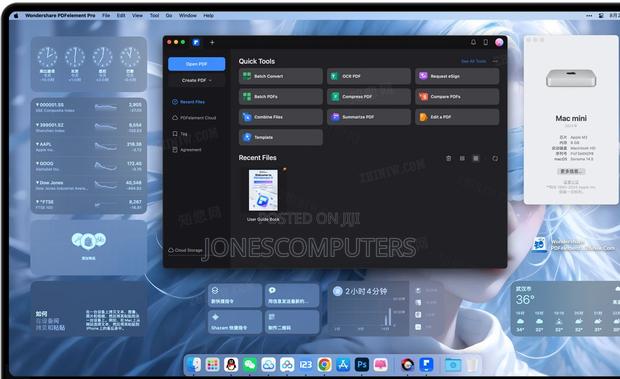Image resolution: width=620 pixels, height=379 pixels.
Task: Click the Open PDF button
Action: tap(197, 64)
